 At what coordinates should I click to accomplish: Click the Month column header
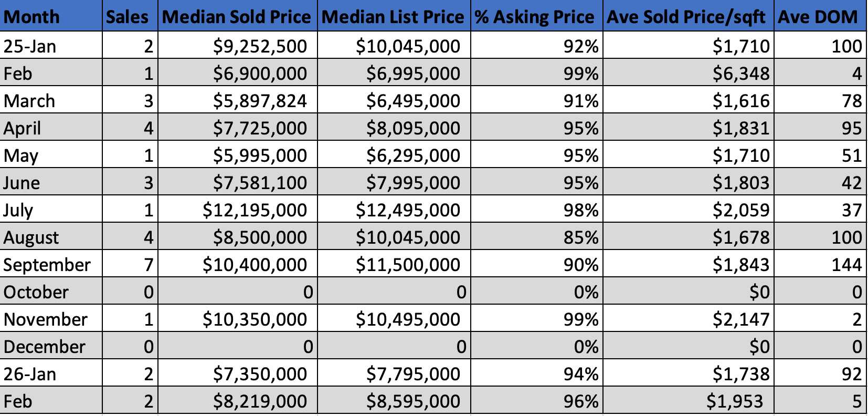click(x=31, y=17)
